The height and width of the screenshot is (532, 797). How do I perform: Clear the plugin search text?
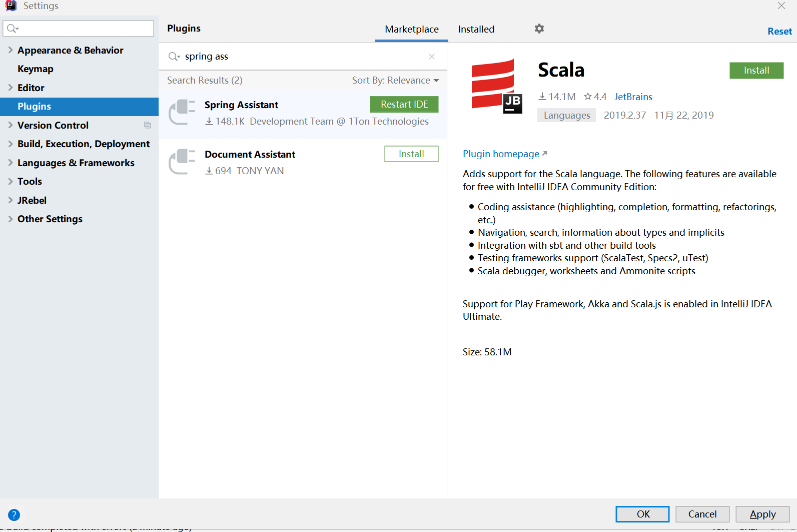[432, 57]
